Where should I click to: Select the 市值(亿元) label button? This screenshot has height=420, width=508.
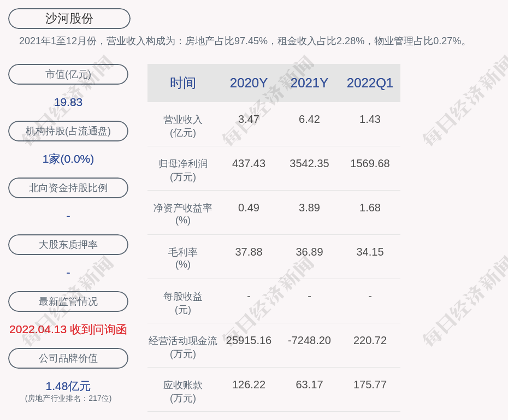click(x=68, y=74)
